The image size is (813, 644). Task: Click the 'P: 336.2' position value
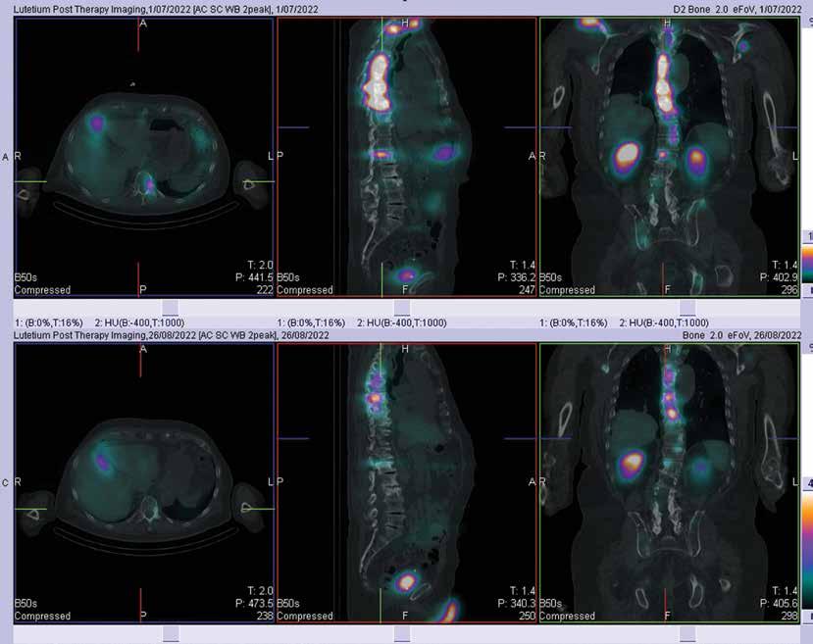pos(517,277)
